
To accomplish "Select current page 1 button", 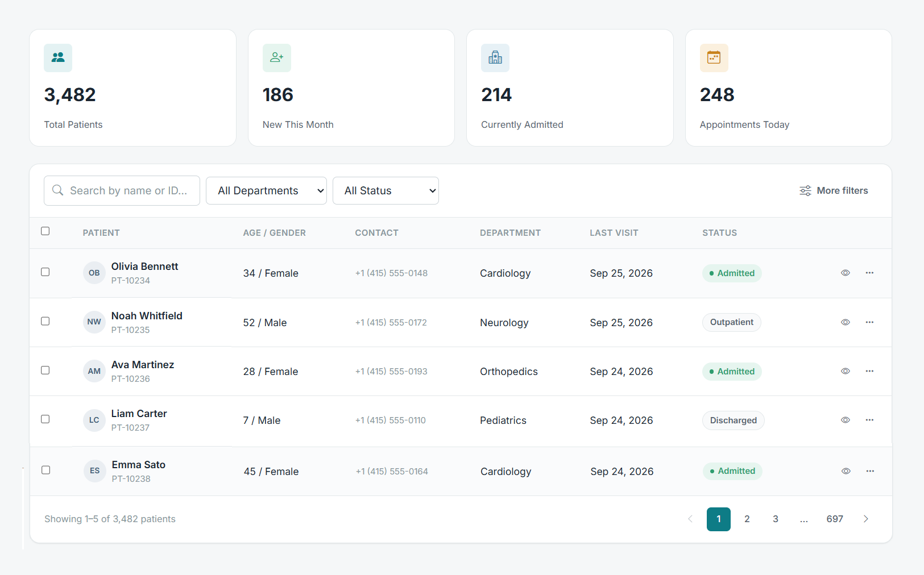I will [x=719, y=519].
